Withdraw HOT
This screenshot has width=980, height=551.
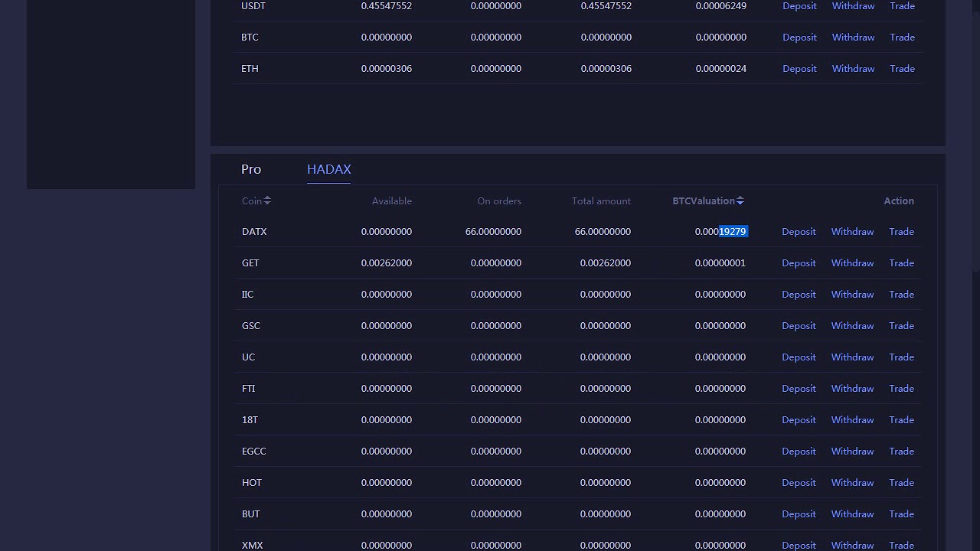pos(852,482)
